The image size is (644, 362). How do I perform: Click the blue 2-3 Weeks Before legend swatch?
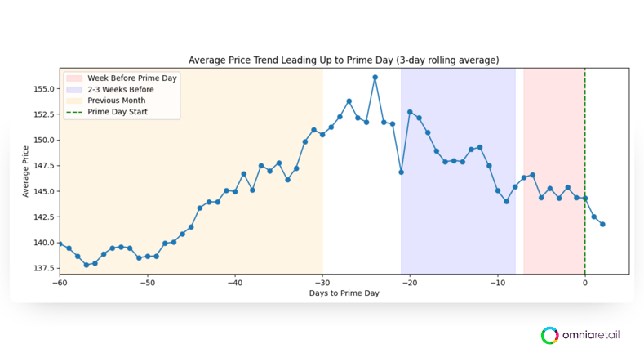[73, 90]
